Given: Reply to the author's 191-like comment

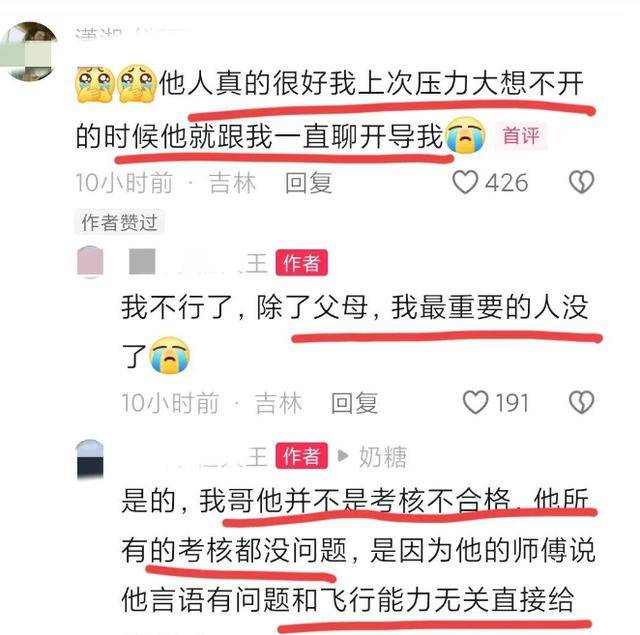Looking at the screenshot, I should (x=354, y=403).
